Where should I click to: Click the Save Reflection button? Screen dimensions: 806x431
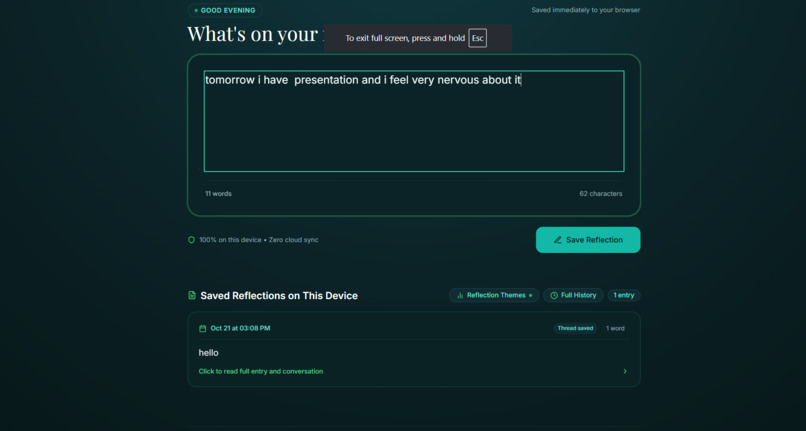coord(588,240)
